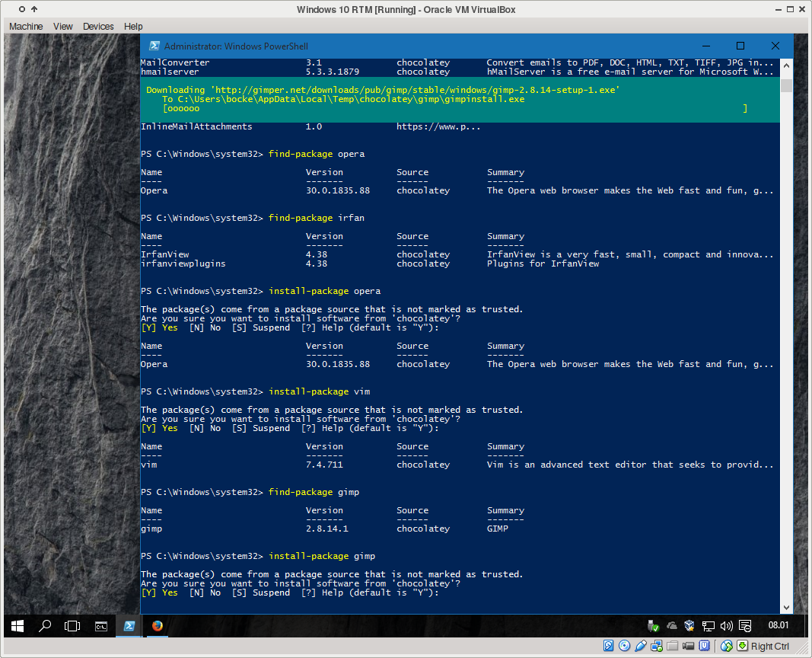Image resolution: width=812 pixels, height=658 pixels.
Task: Close the PowerShell window
Action: point(775,46)
